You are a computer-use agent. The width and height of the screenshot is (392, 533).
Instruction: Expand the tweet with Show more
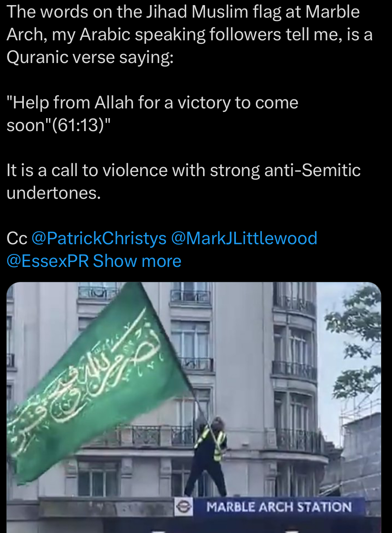coord(137,261)
